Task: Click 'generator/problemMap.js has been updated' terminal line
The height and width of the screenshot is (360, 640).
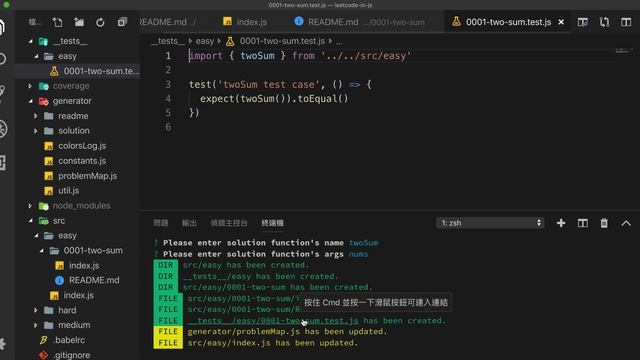Action: click(x=287, y=331)
